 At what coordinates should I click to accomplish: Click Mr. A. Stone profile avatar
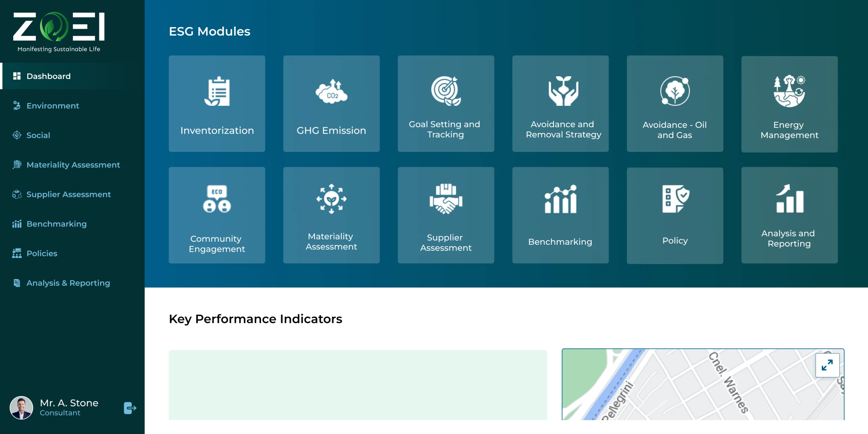click(21, 408)
